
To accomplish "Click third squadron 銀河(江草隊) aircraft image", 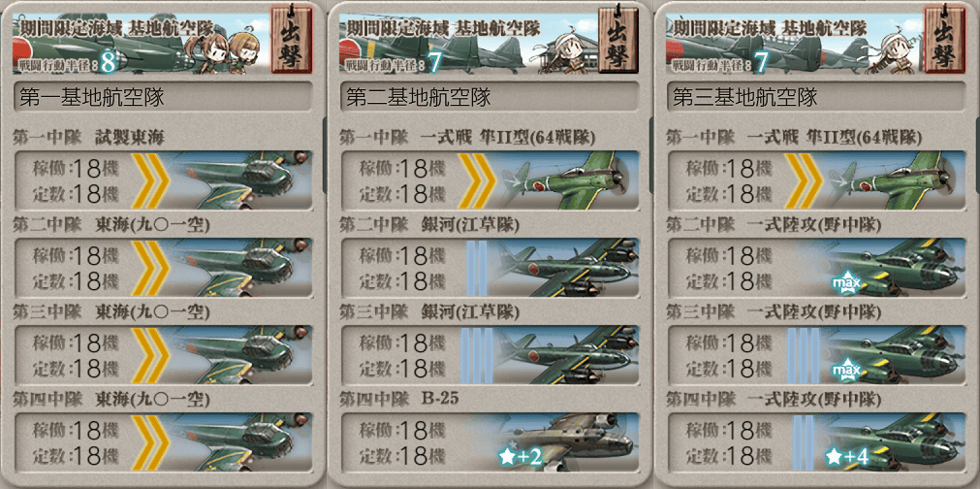I will (567, 354).
